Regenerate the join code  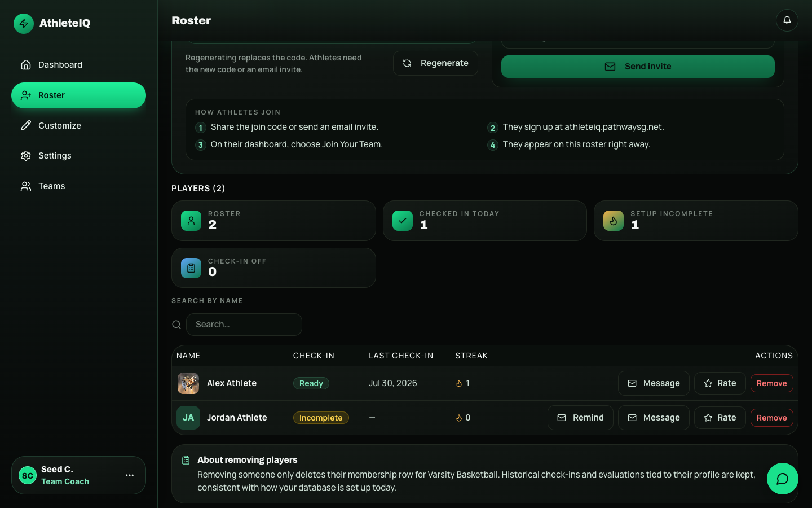tap(435, 63)
